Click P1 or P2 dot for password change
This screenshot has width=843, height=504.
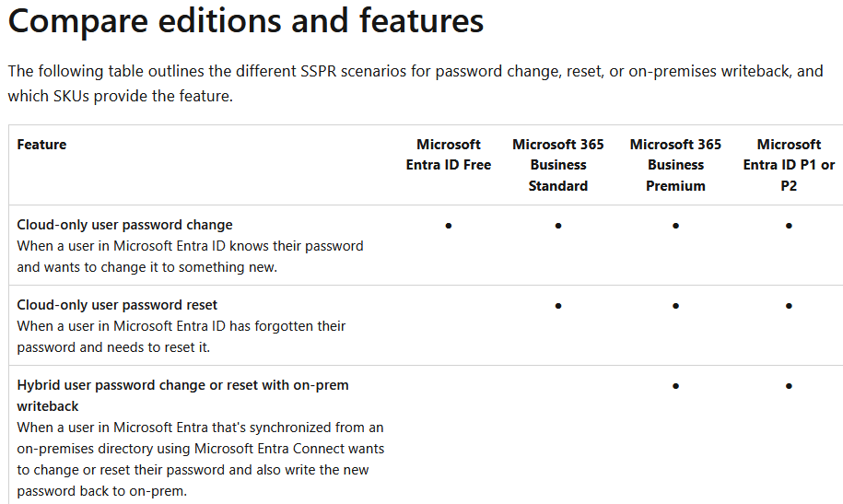pos(789,225)
